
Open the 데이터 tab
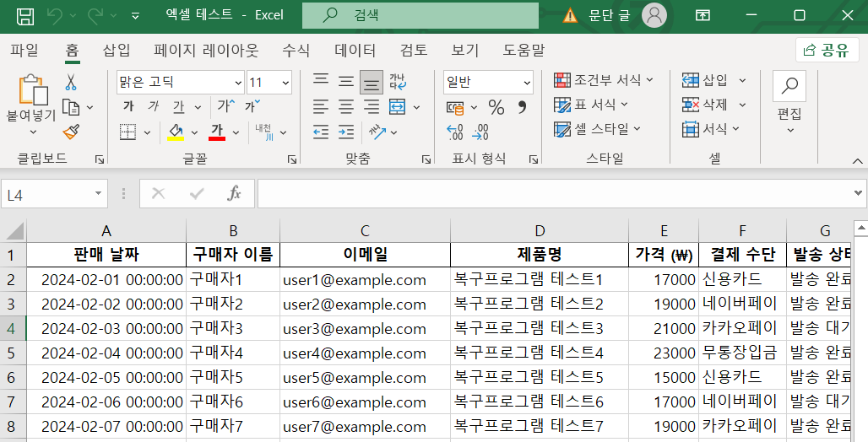click(355, 51)
